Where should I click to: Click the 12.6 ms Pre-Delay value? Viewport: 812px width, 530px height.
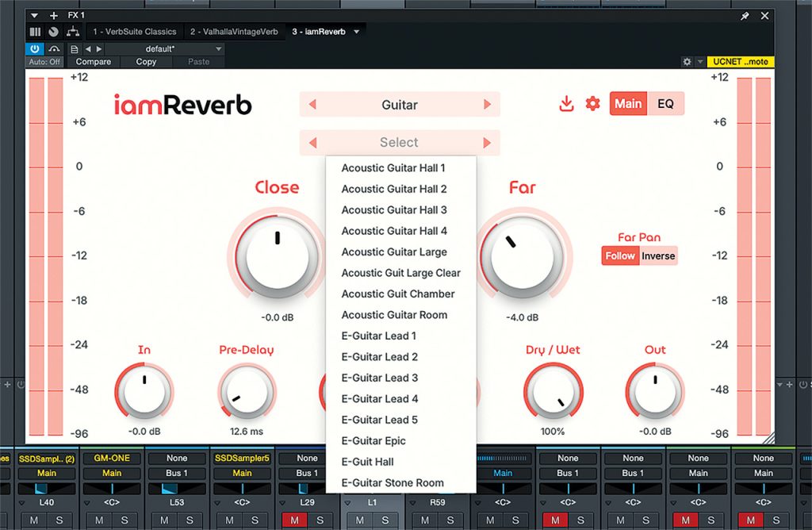(247, 431)
